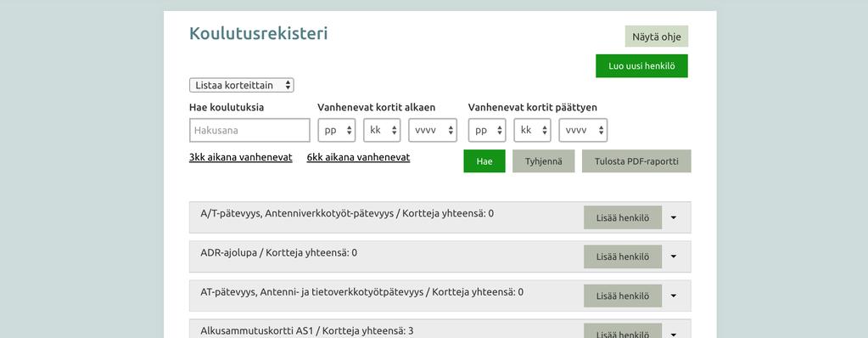The height and width of the screenshot is (338, 868).
Task: Focus the Hakusana search field
Action: coord(249,130)
